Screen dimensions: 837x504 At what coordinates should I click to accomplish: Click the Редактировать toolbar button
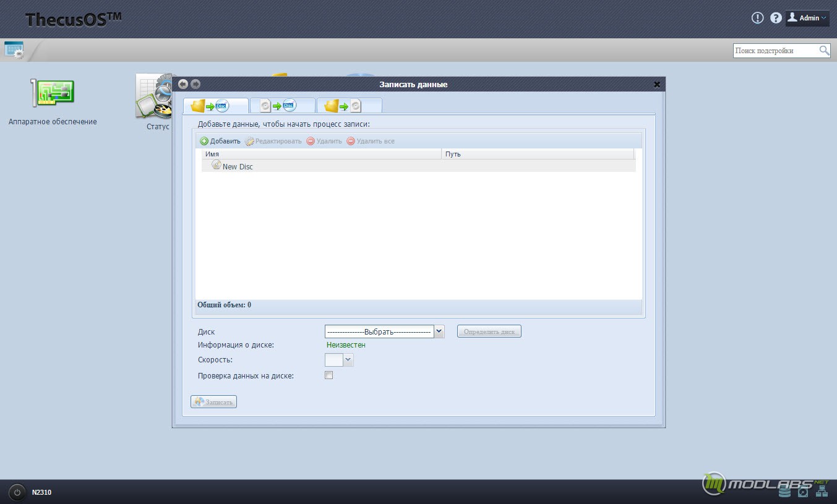coord(273,141)
